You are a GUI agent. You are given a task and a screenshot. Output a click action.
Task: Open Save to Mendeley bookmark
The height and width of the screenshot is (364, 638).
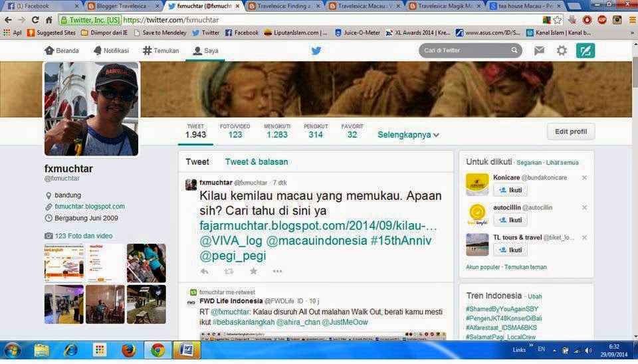(x=160, y=33)
